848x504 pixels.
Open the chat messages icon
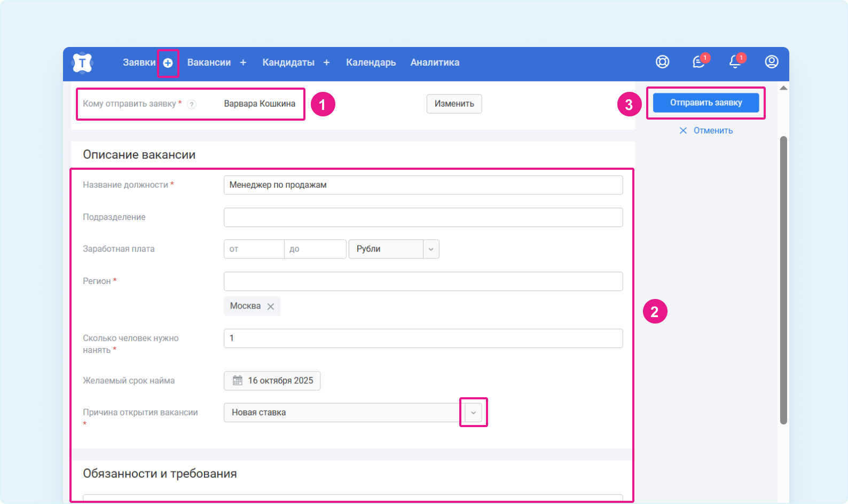(698, 62)
